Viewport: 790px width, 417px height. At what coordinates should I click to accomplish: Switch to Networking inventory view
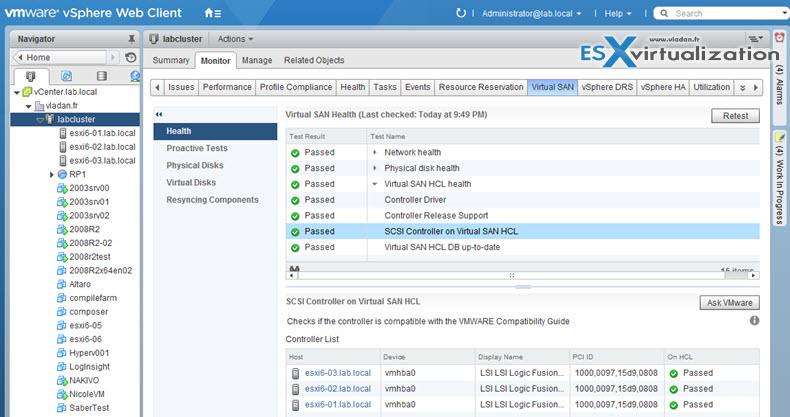coord(135,76)
